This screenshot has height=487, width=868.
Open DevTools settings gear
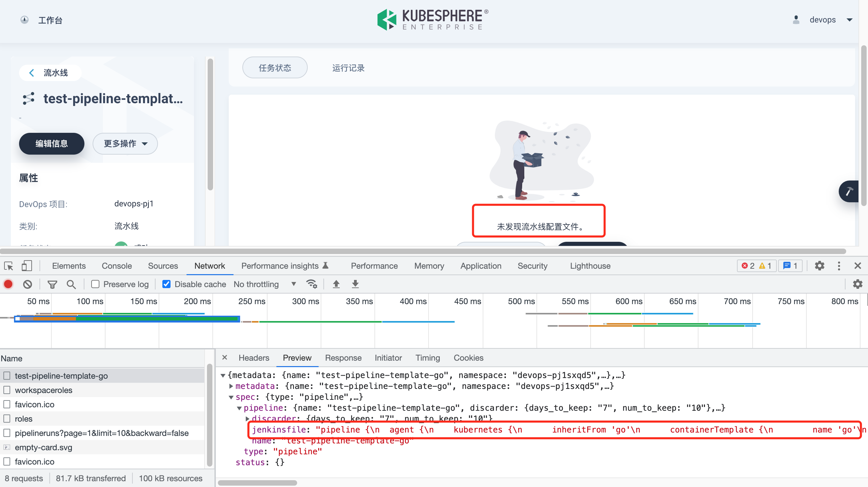820,266
